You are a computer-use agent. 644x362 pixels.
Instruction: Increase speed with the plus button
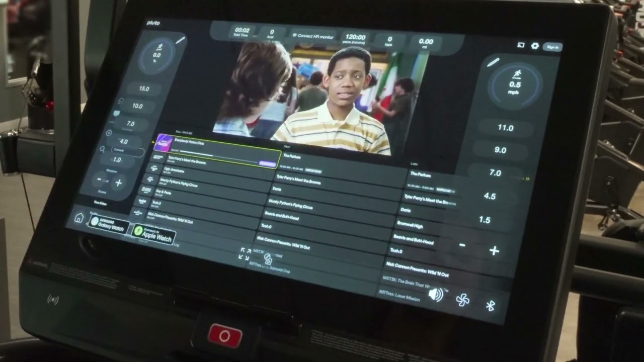pos(494,251)
